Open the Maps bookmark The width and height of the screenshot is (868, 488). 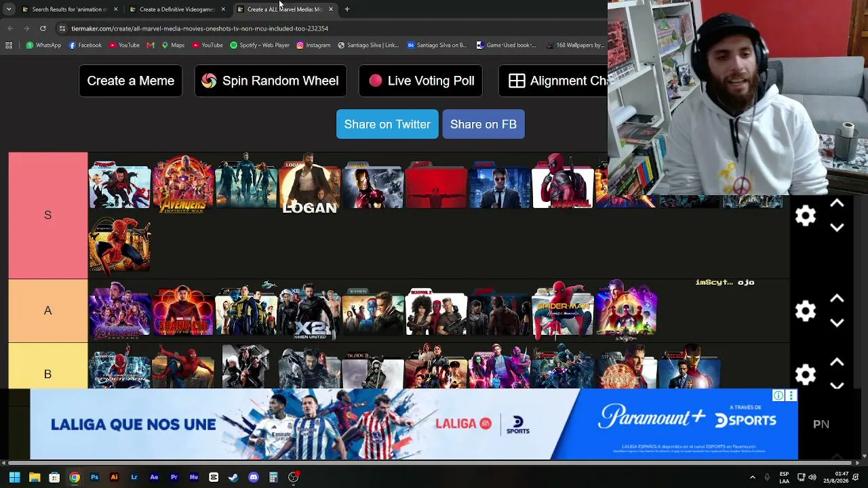point(173,45)
